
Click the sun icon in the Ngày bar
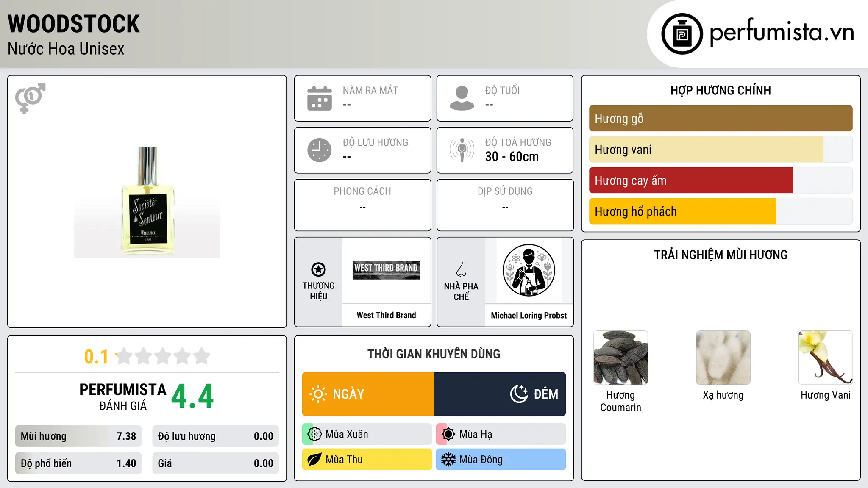tap(318, 394)
